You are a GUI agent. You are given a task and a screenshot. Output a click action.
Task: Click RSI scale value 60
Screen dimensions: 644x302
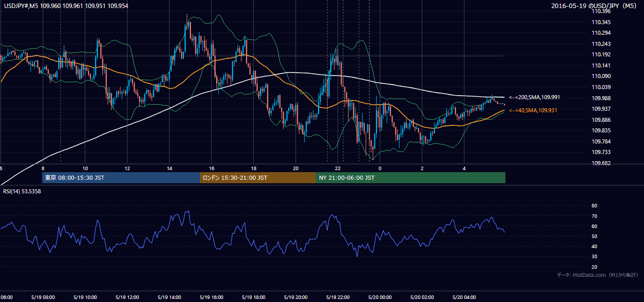tap(594, 226)
